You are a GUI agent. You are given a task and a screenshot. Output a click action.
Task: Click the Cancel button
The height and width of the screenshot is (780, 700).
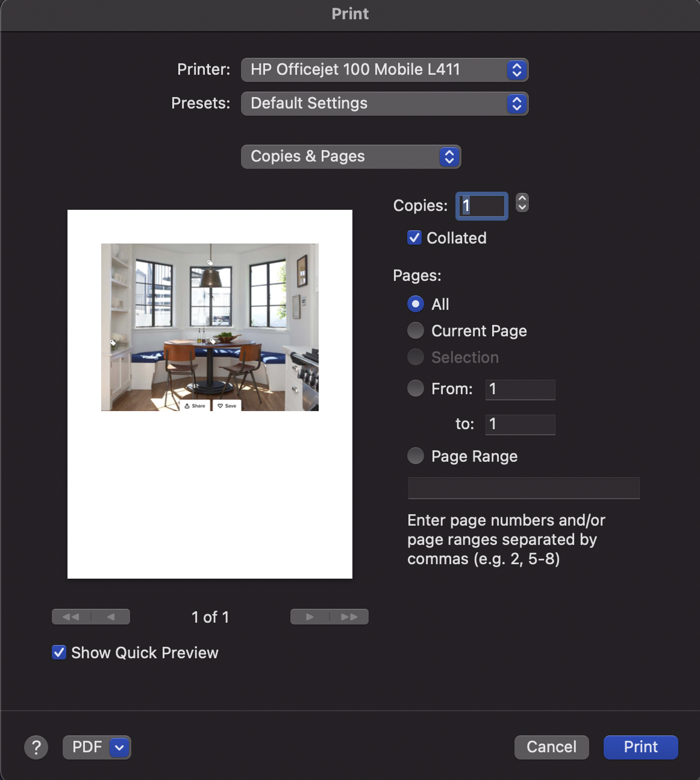coord(551,747)
